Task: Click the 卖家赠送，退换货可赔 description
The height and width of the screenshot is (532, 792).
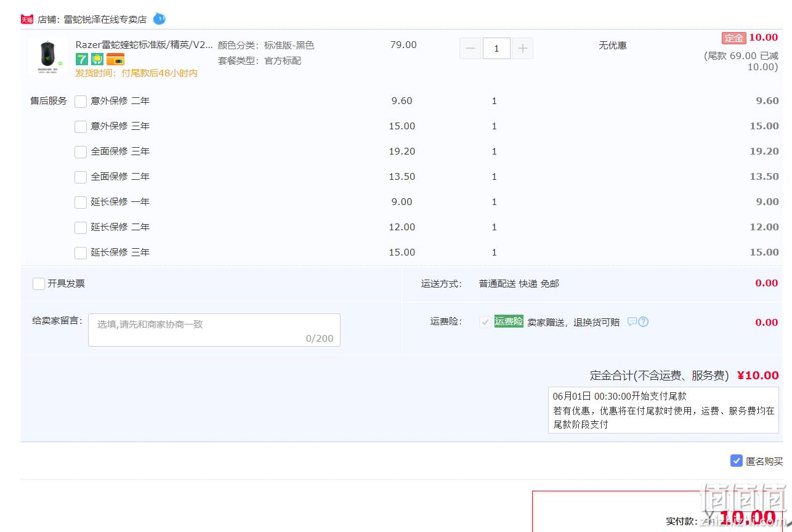Action: tap(573, 322)
